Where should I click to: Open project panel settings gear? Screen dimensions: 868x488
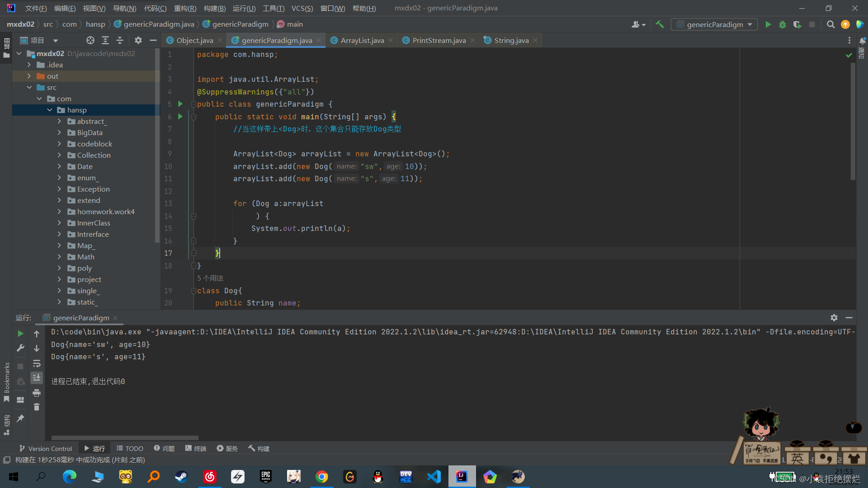(x=138, y=40)
